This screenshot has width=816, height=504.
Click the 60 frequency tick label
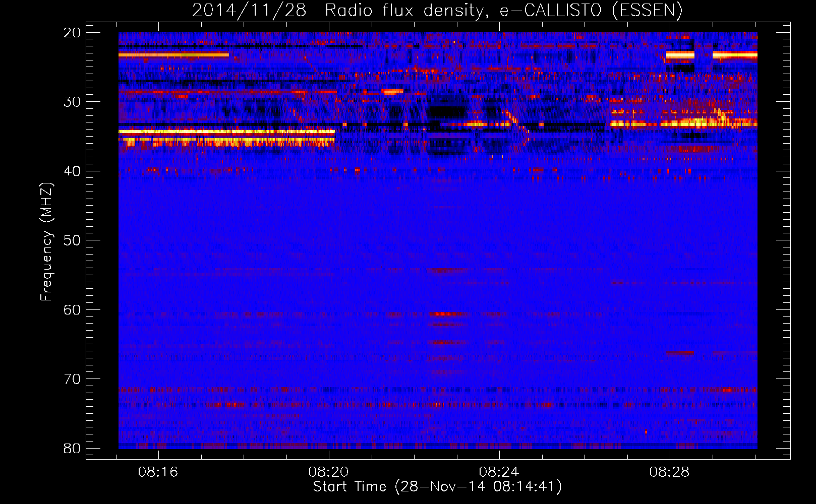72,309
